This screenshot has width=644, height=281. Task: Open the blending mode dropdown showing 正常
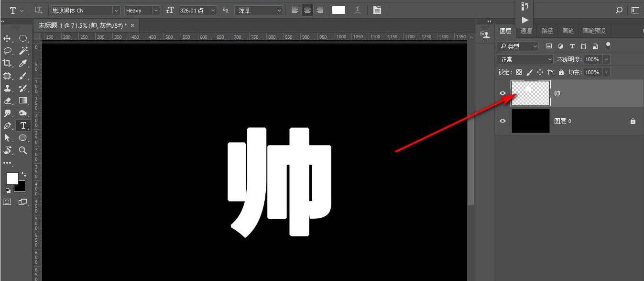[x=524, y=59]
